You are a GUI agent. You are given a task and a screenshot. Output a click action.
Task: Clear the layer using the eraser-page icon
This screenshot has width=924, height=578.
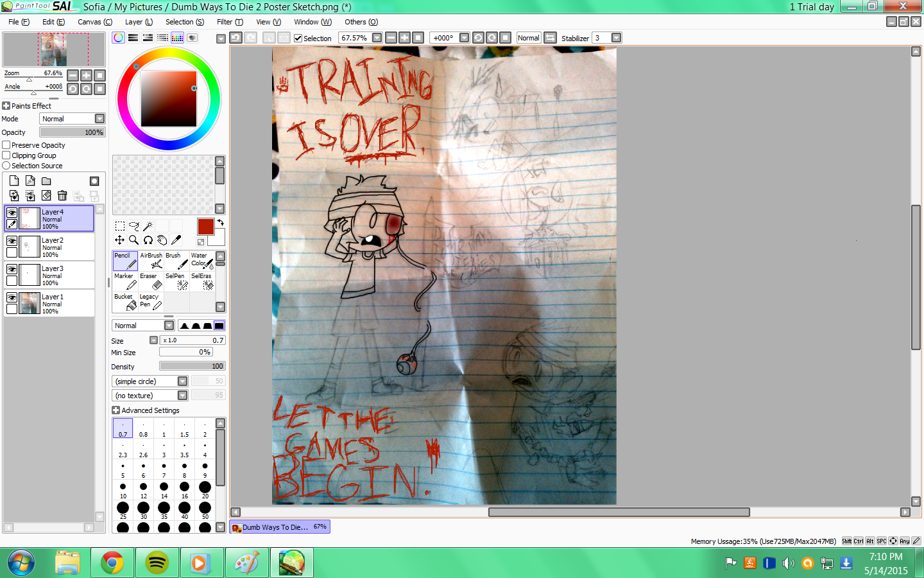tap(46, 195)
